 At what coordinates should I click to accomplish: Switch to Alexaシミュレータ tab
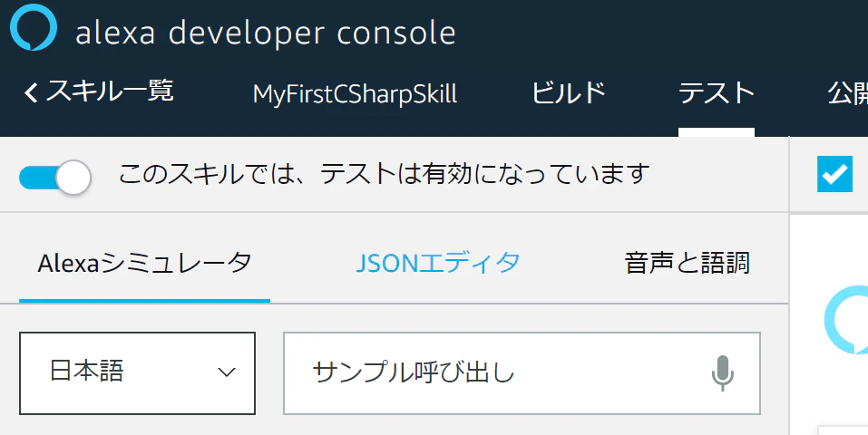pos(144,263)
